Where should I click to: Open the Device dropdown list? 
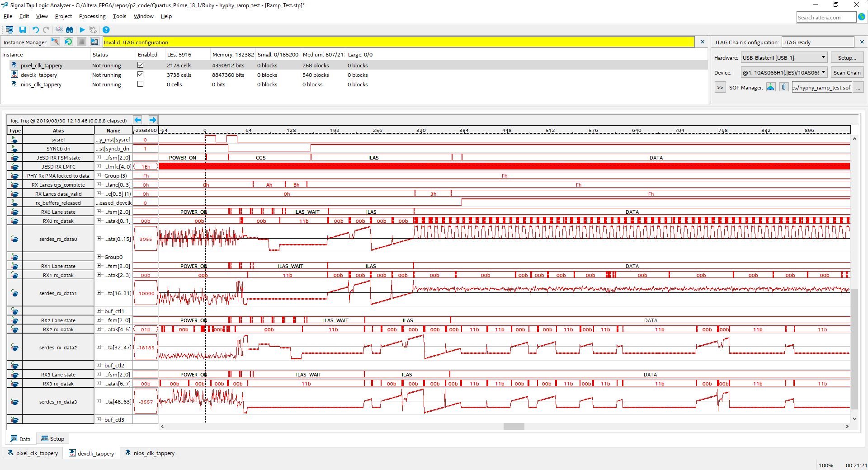click(x=784, y=72)
